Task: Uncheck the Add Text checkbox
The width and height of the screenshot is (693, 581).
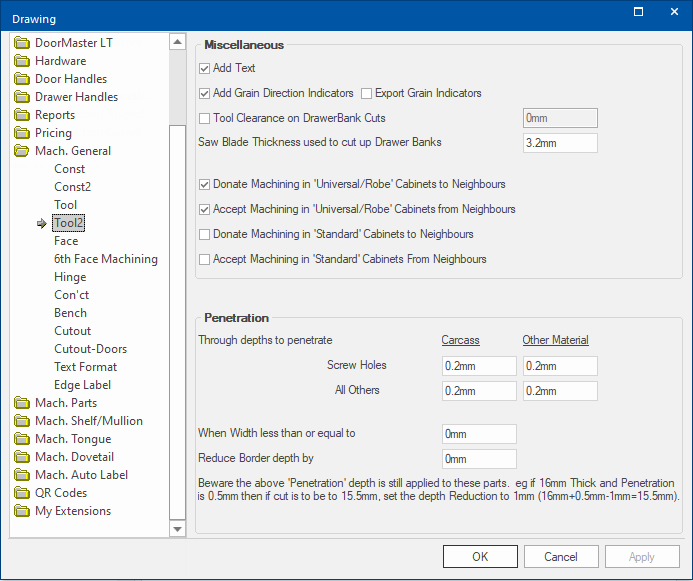Action: click(x=205, y=69)
